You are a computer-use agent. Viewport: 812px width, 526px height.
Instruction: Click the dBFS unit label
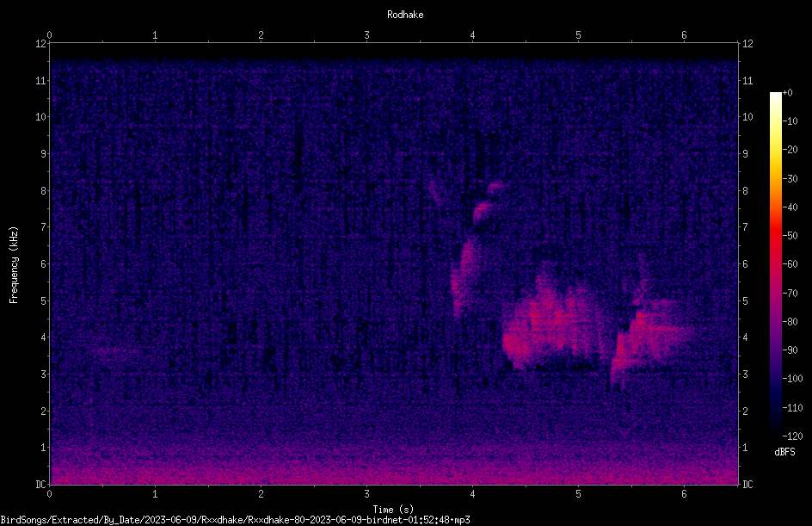click(x=784, y=452)
